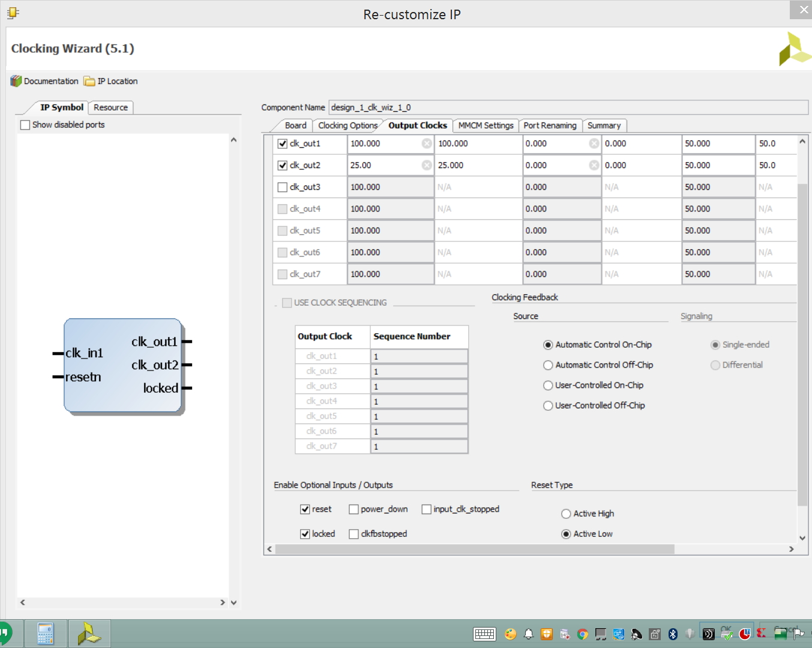812x648 pixels.
Task: Click the Component Name input field
Action: coord(568,107)
